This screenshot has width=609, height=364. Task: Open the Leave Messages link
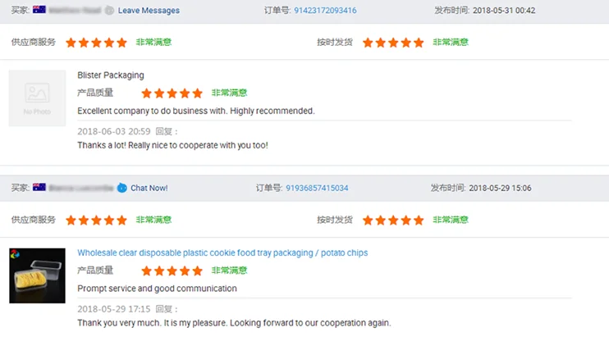(x=149, y=11)
